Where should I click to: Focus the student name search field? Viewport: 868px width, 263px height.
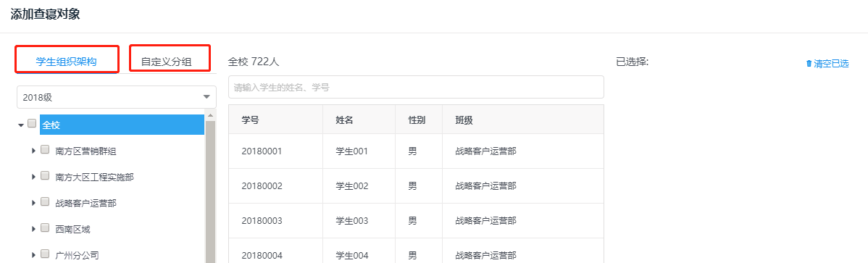point(416,87)
